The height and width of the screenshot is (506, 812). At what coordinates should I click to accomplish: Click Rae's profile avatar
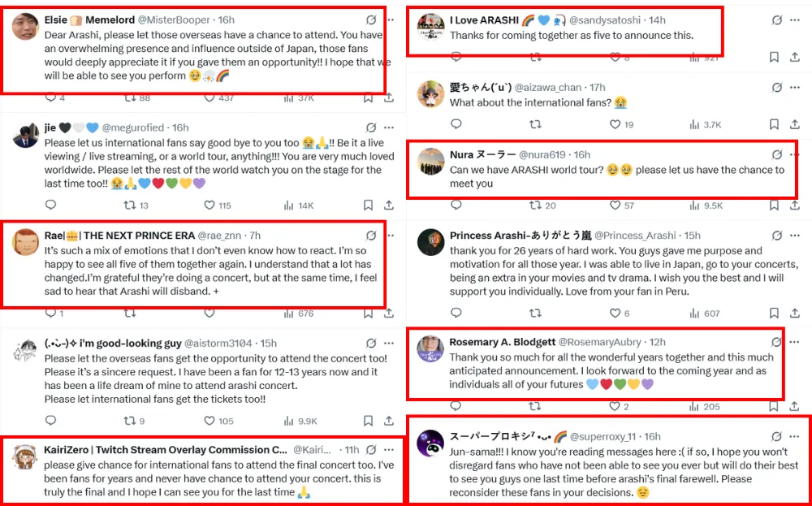pyautogui.click(x=24, y=241)
